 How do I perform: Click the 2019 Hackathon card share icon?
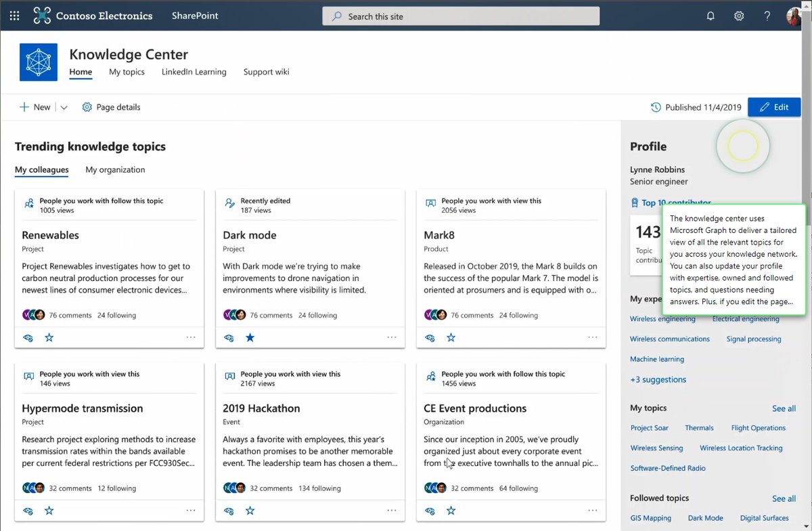click(x=229, y=511)
